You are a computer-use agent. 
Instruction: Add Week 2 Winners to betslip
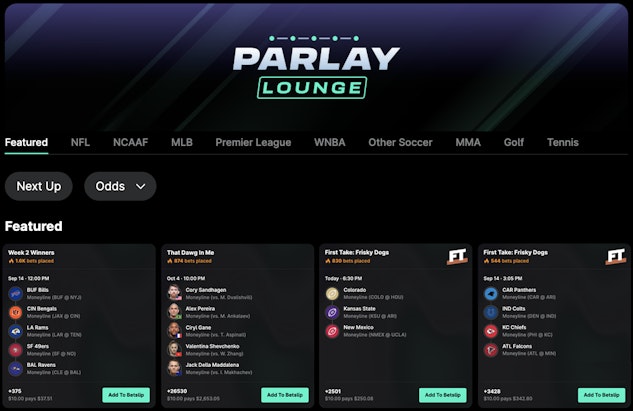tap(126, 395)
